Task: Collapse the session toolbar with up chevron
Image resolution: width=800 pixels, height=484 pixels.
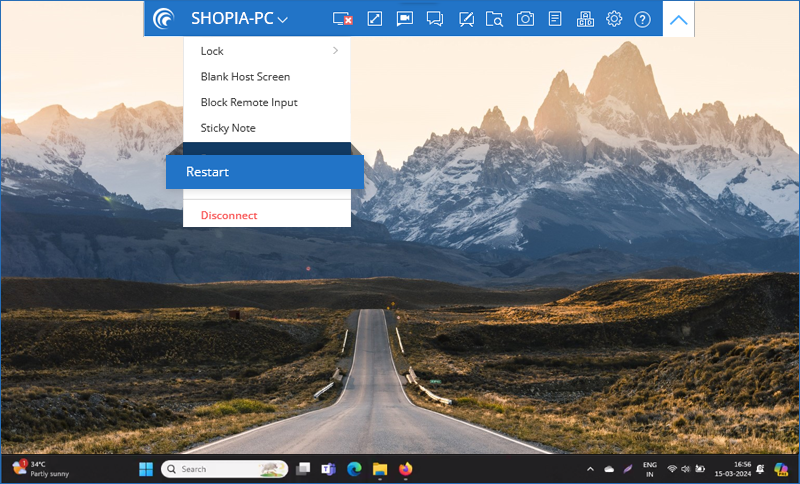Action: click(x=678, y=19)
